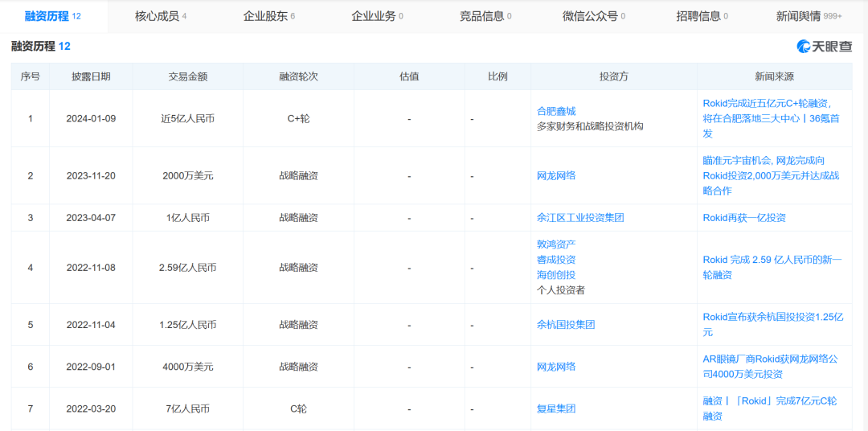
Task: Select amount cell 4000万美元
Action: 187,367
